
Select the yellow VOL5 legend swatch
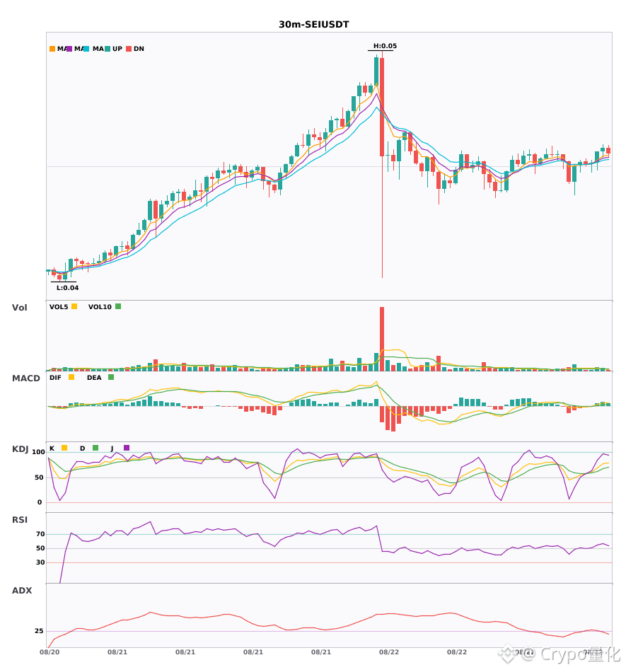74,306
